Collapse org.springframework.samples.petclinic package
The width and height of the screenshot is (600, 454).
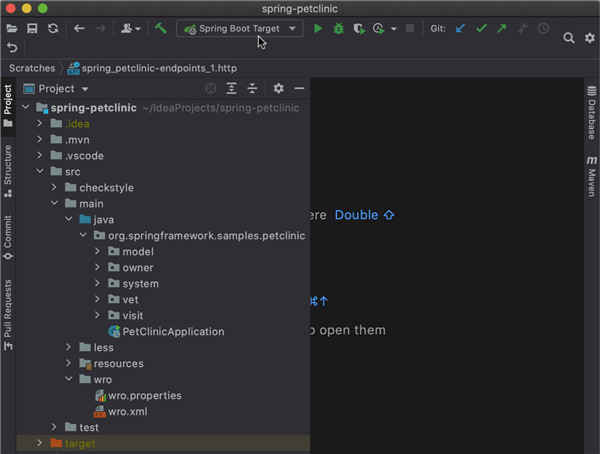pos(83,235)
